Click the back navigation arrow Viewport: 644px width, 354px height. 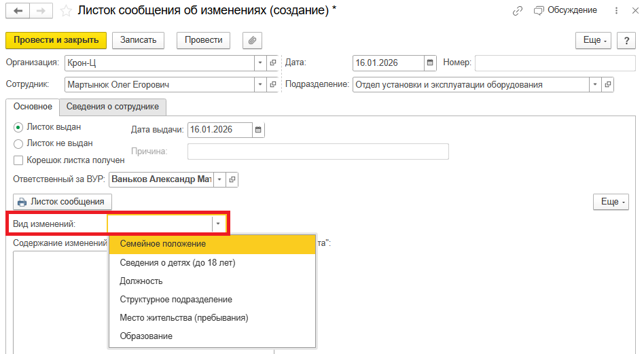(18, 11)
